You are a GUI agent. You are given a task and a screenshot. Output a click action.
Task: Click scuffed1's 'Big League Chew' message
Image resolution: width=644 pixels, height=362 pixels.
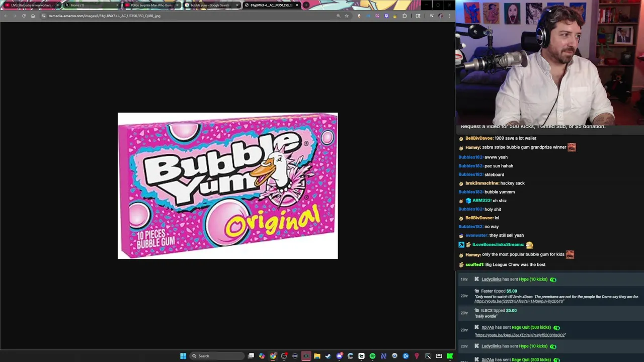pos(515,264)
